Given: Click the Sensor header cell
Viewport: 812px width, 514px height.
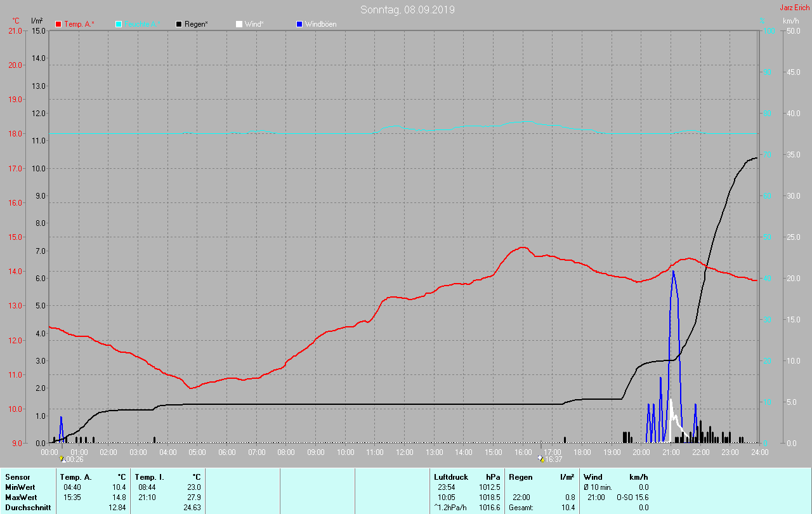Looking at the screenshot, I should (17, 477).
